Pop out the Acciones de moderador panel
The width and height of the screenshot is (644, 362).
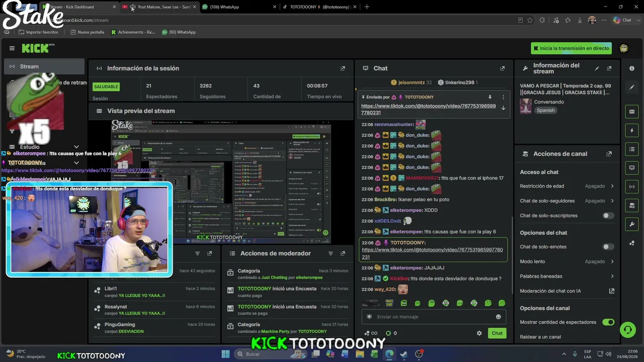[343, 253]
